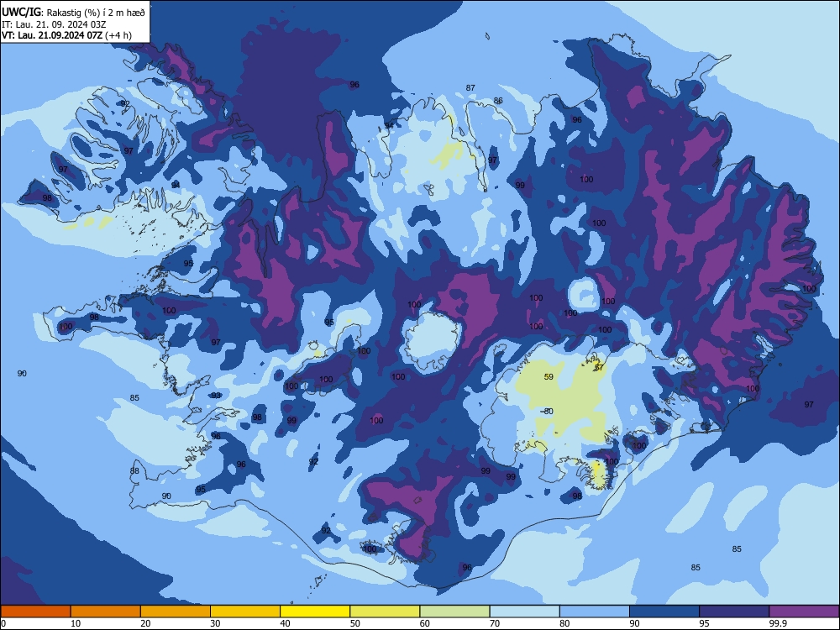Click the dark blue 90–95 legend swatch
The width and height of the screenshot is (840, 630).
click(x=664, y=612)
